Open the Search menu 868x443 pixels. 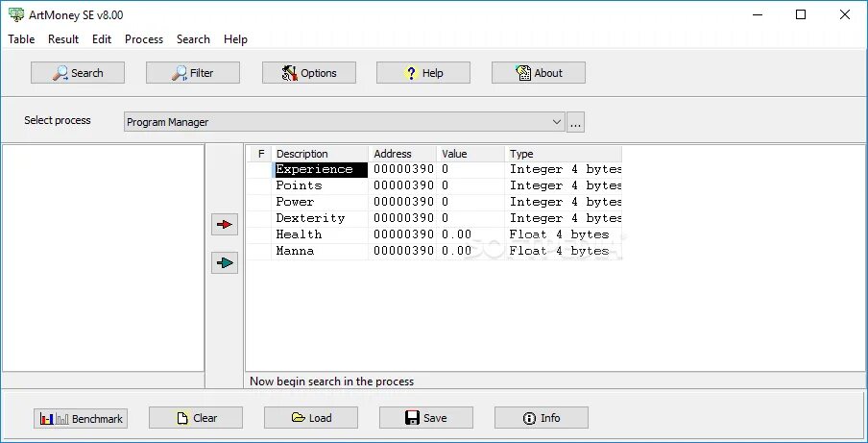click(x=193, y=39)
